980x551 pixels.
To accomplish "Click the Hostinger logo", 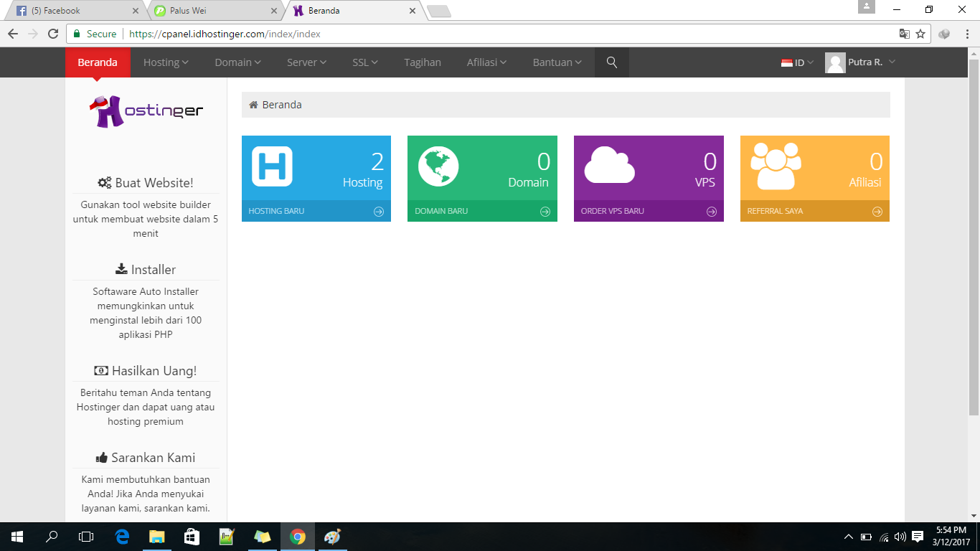I will pos(146,111).
